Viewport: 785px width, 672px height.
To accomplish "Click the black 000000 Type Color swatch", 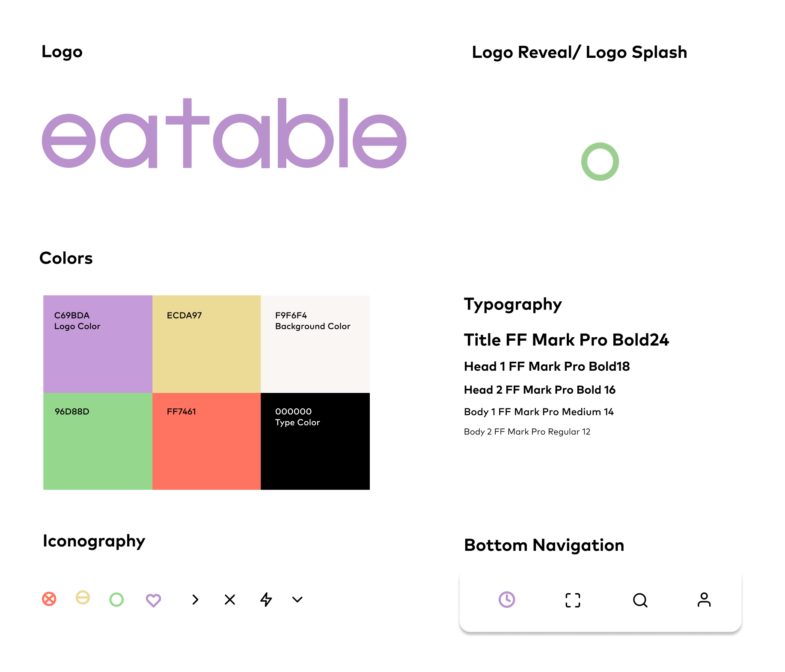I will [315, 441].
